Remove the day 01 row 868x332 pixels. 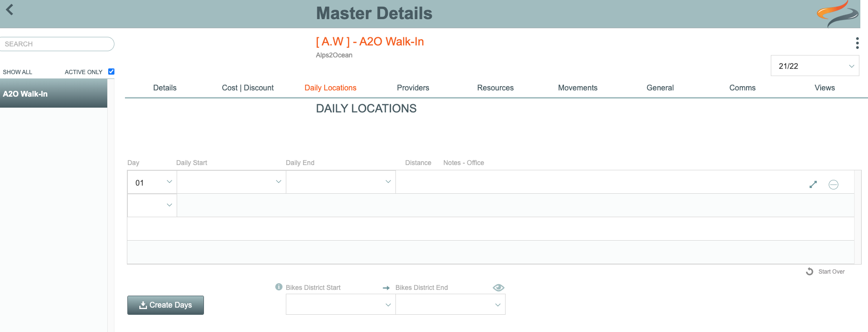[834, 185]
